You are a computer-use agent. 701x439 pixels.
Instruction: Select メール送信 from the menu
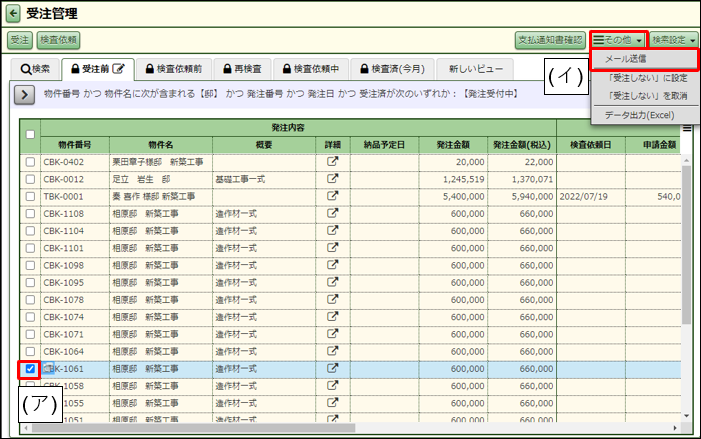645,59
